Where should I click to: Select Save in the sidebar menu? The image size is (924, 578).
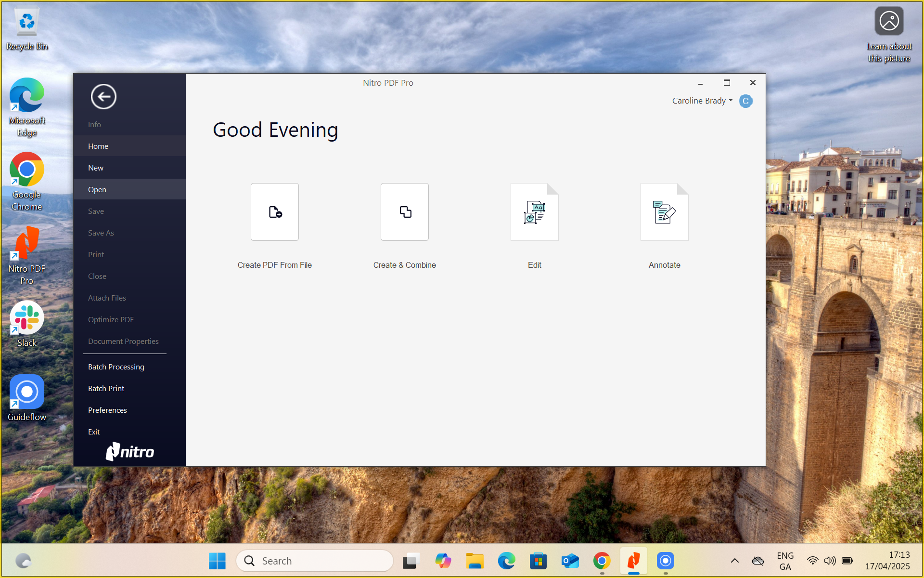click(x=129, y=211)
